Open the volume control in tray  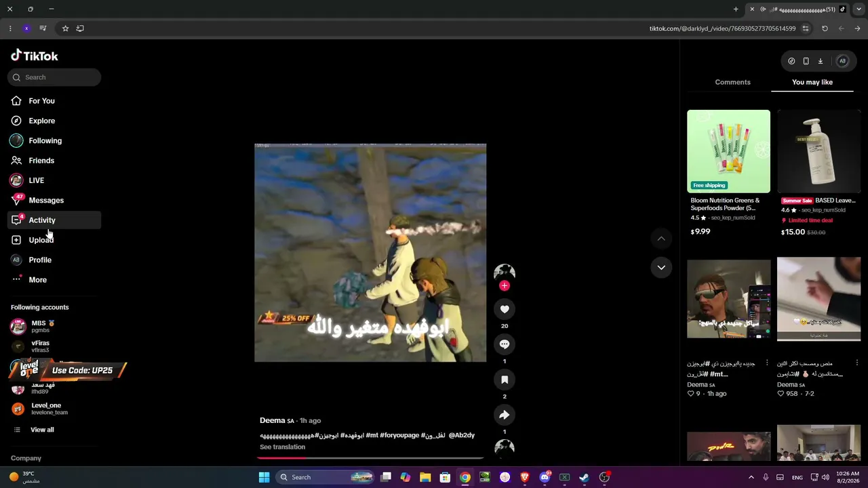tap(825, 477)
